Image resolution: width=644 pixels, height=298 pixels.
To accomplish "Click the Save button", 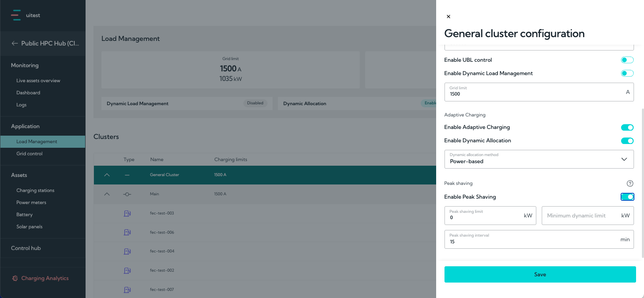I will tap(540, 274).
